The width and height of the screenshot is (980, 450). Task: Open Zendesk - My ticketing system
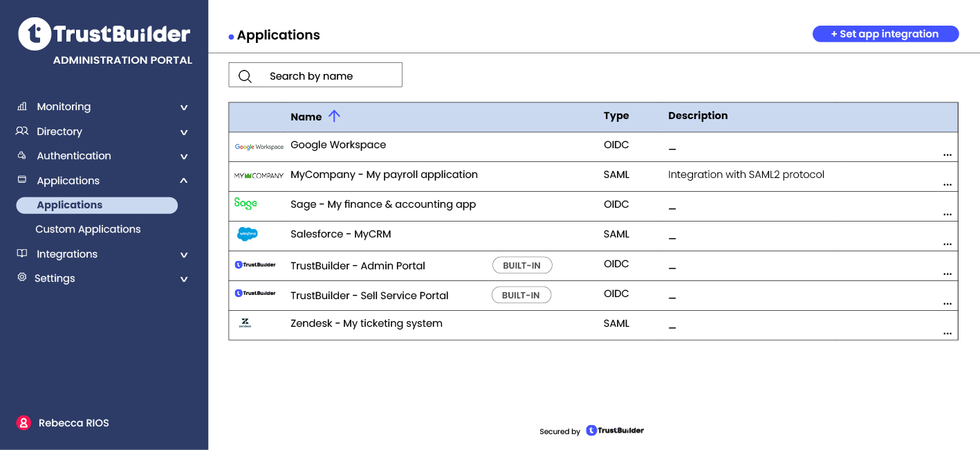pos(367,323)
